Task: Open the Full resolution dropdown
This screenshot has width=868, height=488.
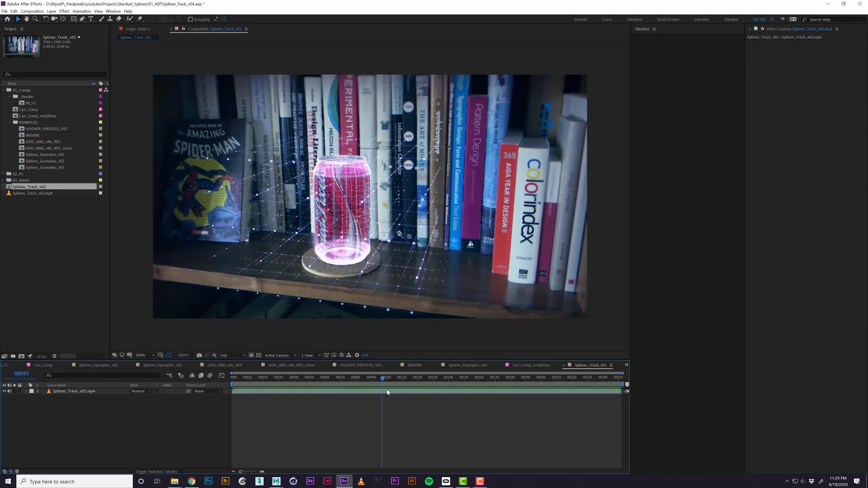Action: 233,355
